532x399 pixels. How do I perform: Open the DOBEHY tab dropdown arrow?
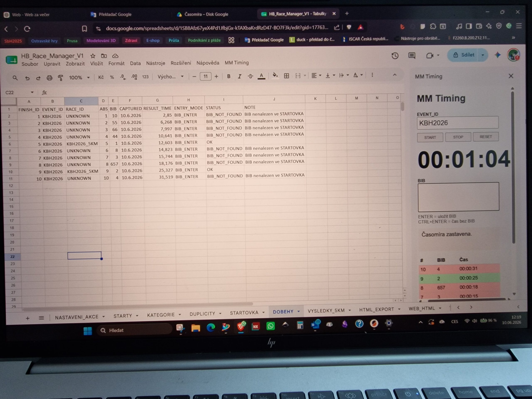pos(298,312)
